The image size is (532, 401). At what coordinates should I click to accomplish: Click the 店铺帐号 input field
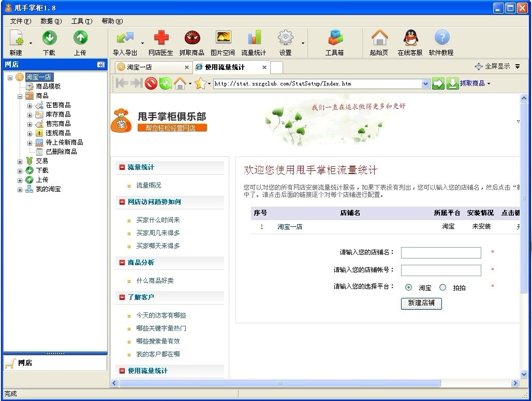[441, 270]
